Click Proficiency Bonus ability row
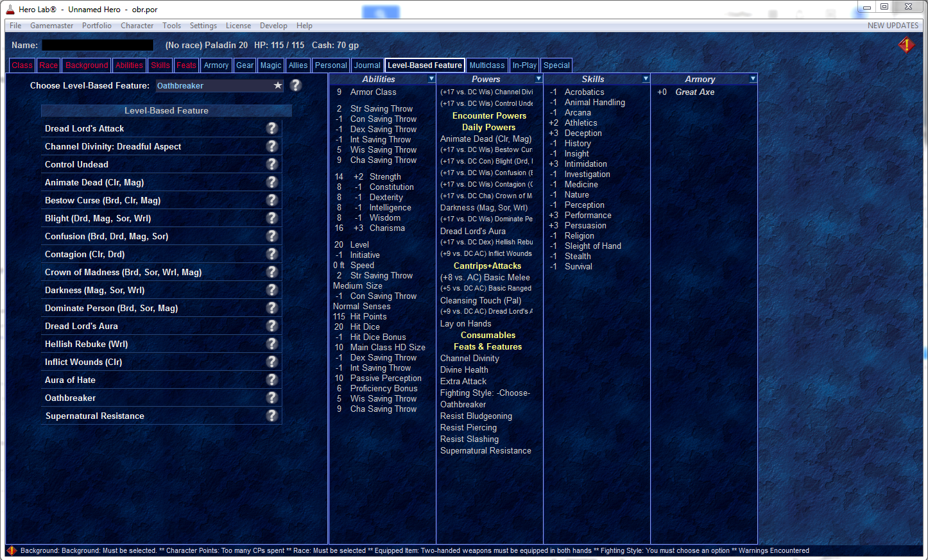 (x=377, y=388)
